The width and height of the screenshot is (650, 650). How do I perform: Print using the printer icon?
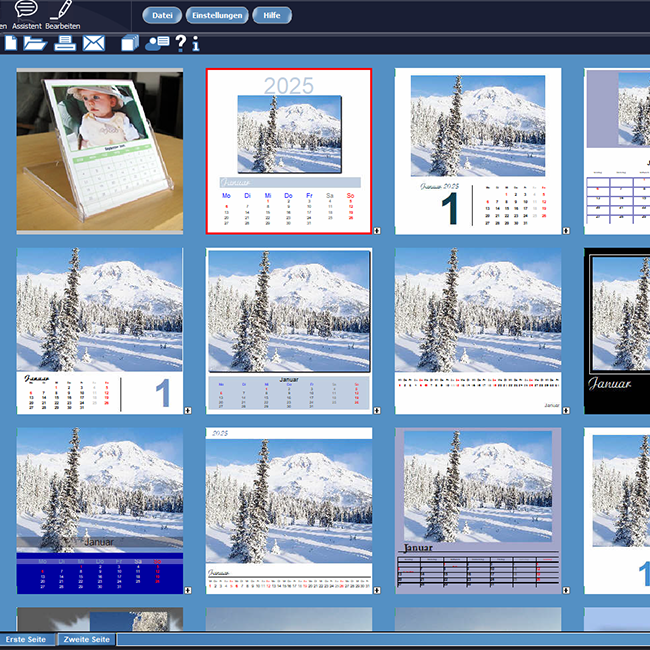pos(65,42)
